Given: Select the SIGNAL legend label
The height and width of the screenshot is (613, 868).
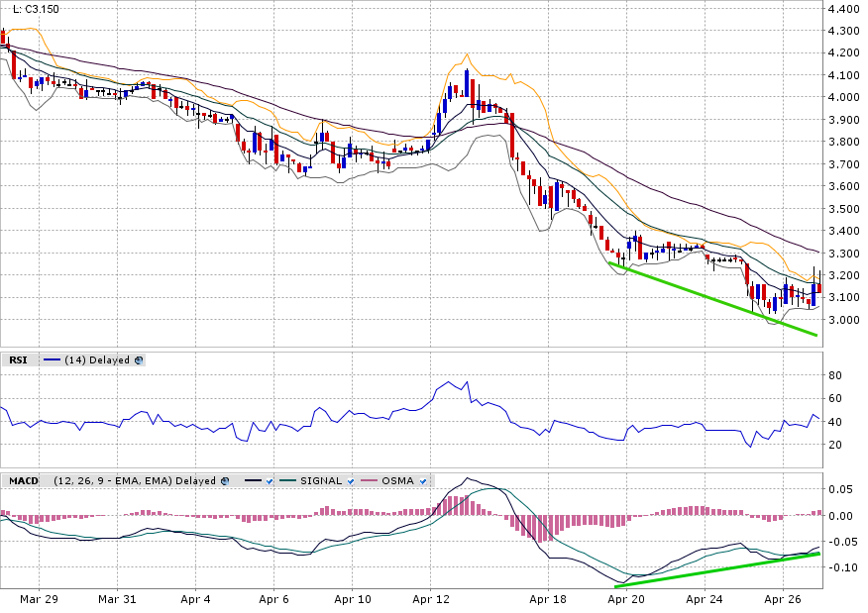Looking at the screenshot, I should coord(322,480).
